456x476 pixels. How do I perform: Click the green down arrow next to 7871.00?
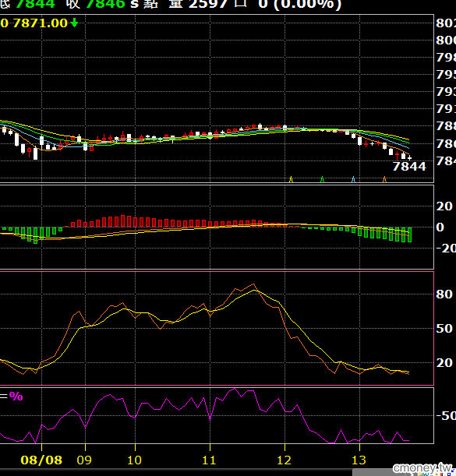tap(74, 23)
